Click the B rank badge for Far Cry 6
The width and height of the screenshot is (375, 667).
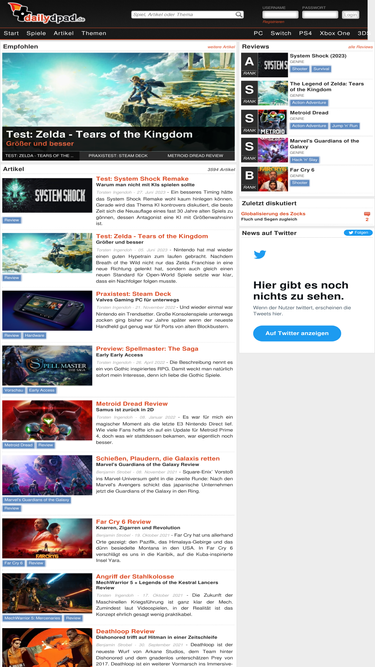coord(250,179)
